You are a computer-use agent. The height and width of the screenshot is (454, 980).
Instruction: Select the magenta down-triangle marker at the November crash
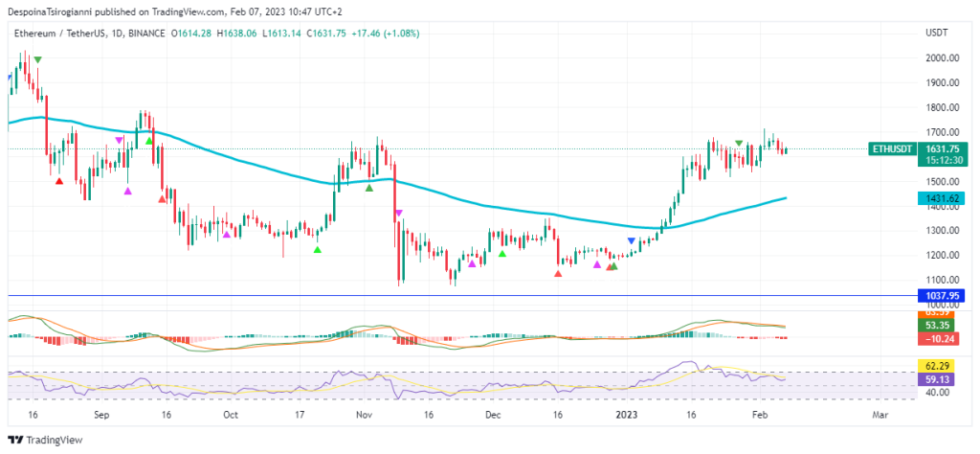pos(398,213)
